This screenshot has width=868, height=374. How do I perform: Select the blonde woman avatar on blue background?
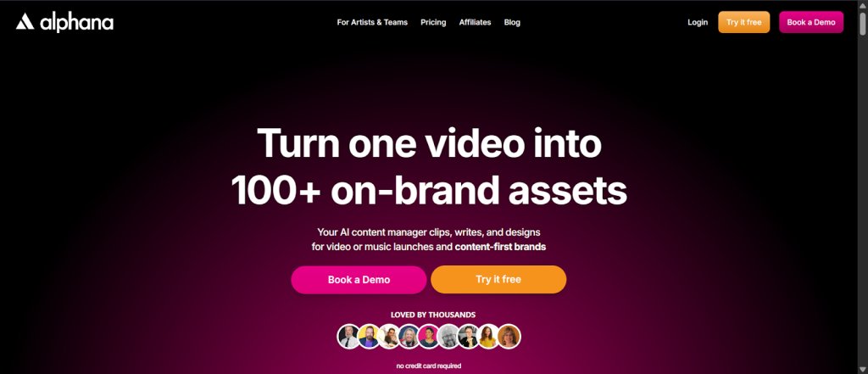click(409, 337)
